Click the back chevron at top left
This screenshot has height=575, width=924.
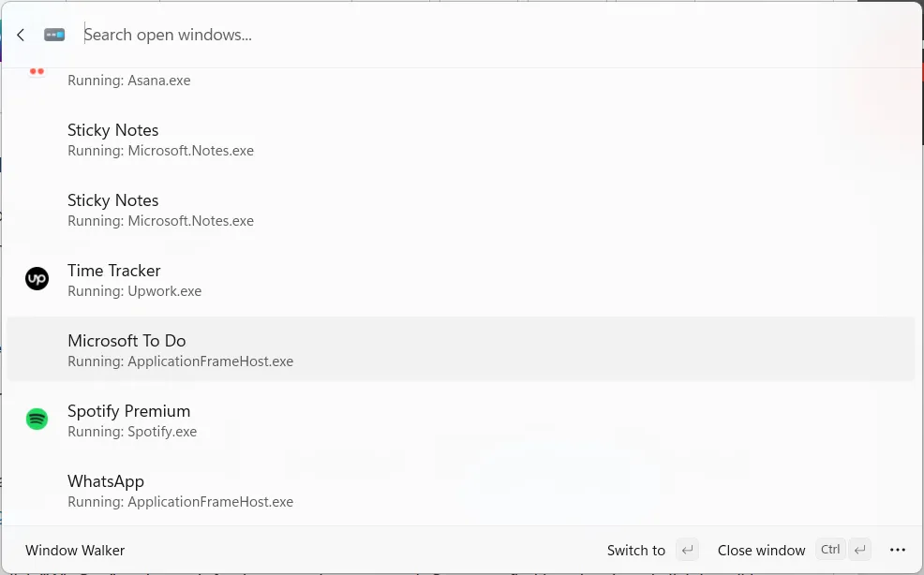coord(20,35)
